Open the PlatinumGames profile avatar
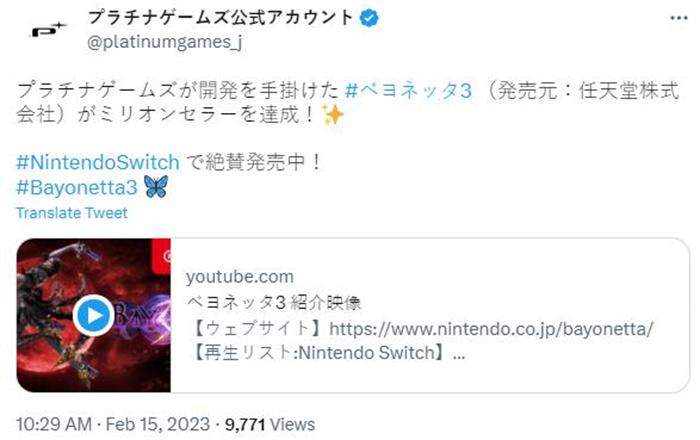700x440 pixels. 48,30
